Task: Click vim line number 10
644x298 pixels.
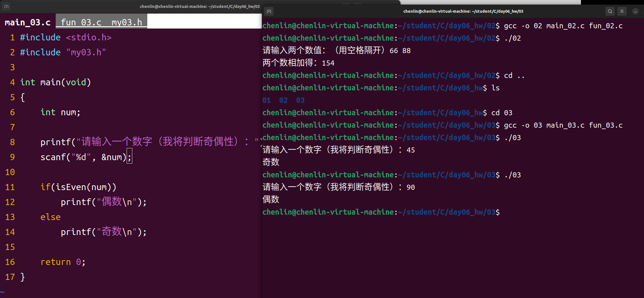Action: click(x=10, y=172)
